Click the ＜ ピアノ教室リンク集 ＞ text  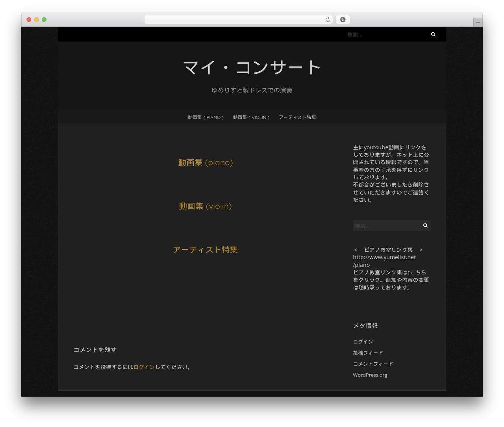[388, 250]
